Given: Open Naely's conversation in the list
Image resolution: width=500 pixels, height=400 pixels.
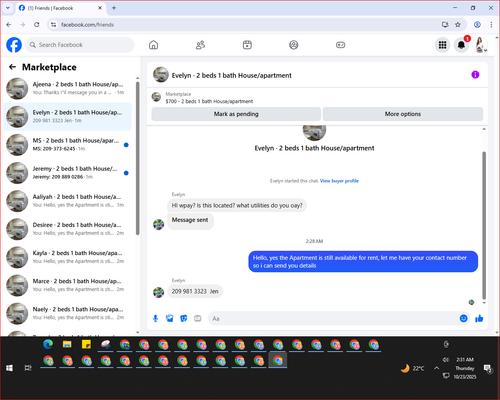Looking at the screenshot, I should tap(68, 313).
